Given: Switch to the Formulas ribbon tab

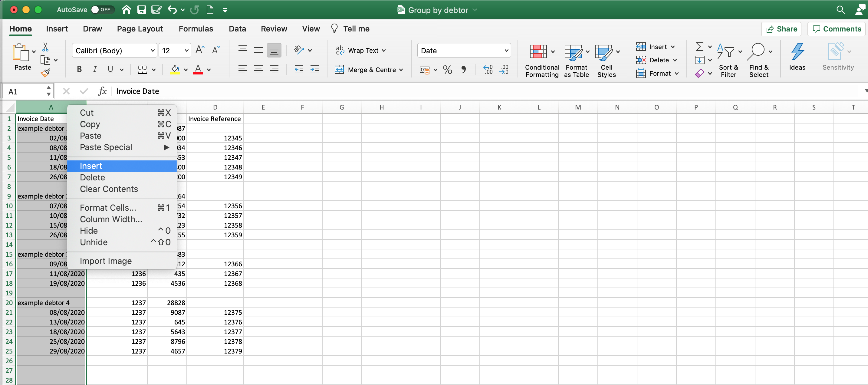Looking at the screenshot, I should click(196, 29).
